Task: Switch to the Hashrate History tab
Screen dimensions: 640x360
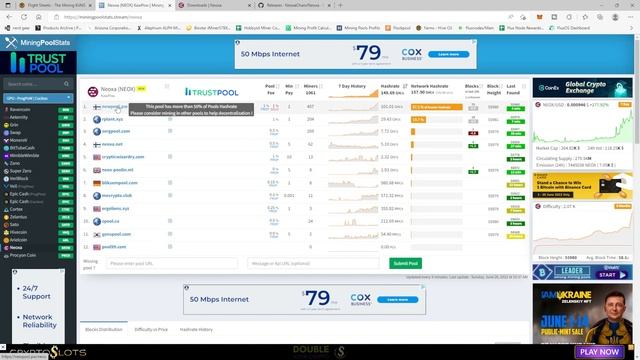Action: [196, 329]
